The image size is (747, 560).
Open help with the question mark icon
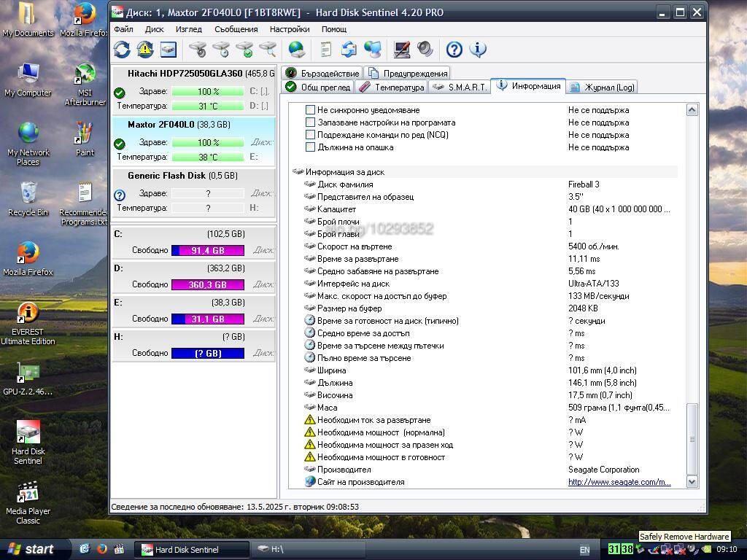pos(454,49)
